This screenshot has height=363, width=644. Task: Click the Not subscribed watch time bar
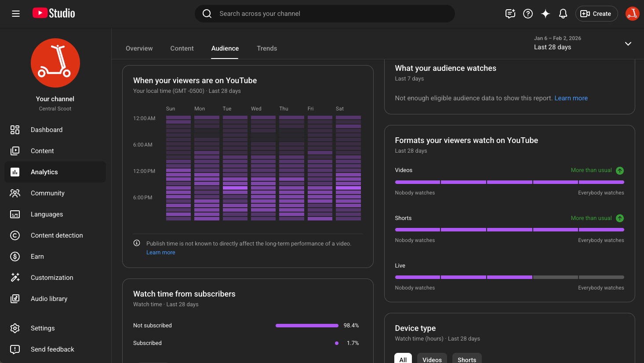pos(307,325)
